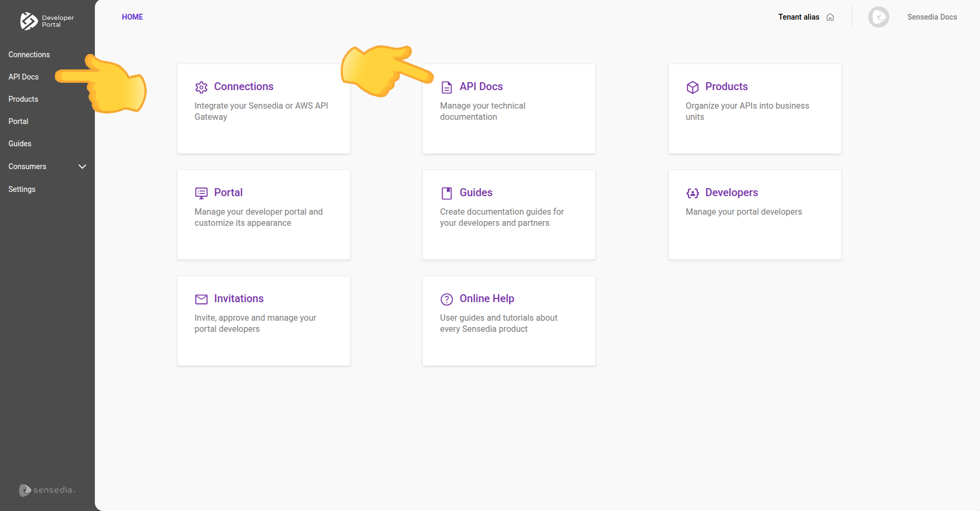Open Settings from the sidebar

tap(22, 189)
